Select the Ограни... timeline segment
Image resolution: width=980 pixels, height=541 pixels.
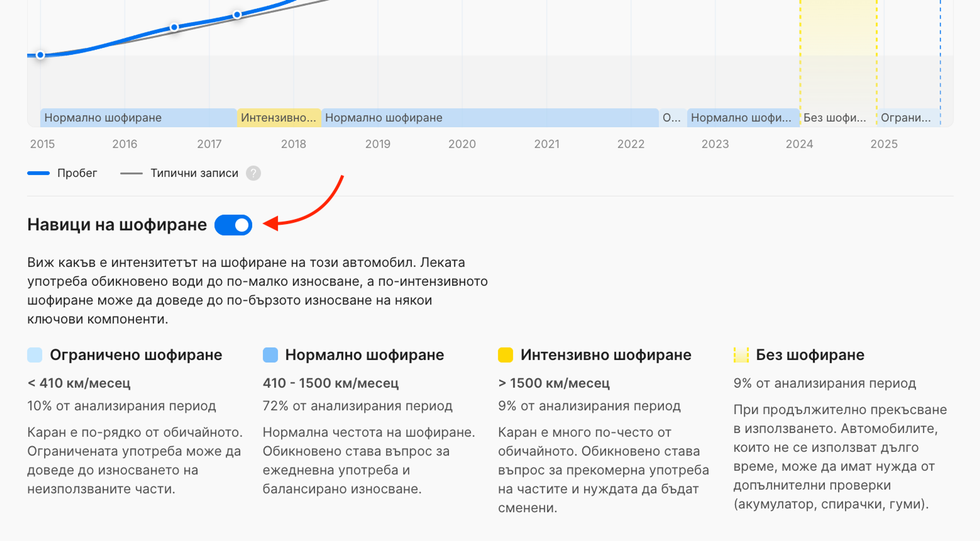(909, 118)
